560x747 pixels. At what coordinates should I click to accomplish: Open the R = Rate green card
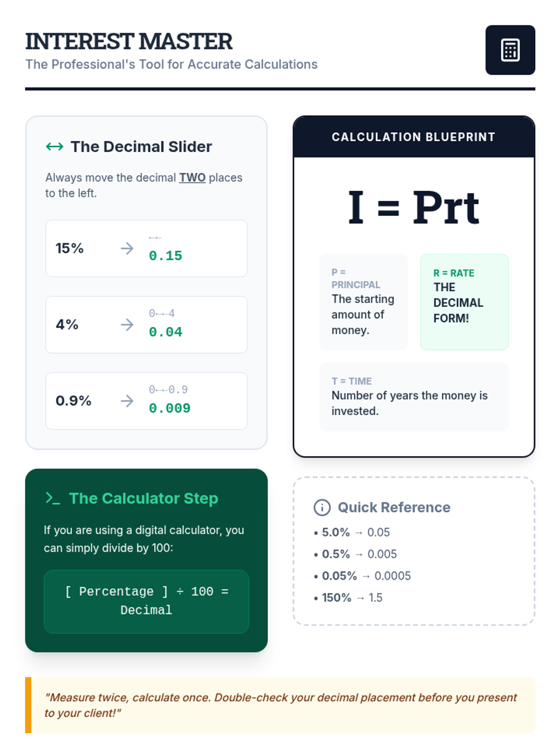(464, 302)
